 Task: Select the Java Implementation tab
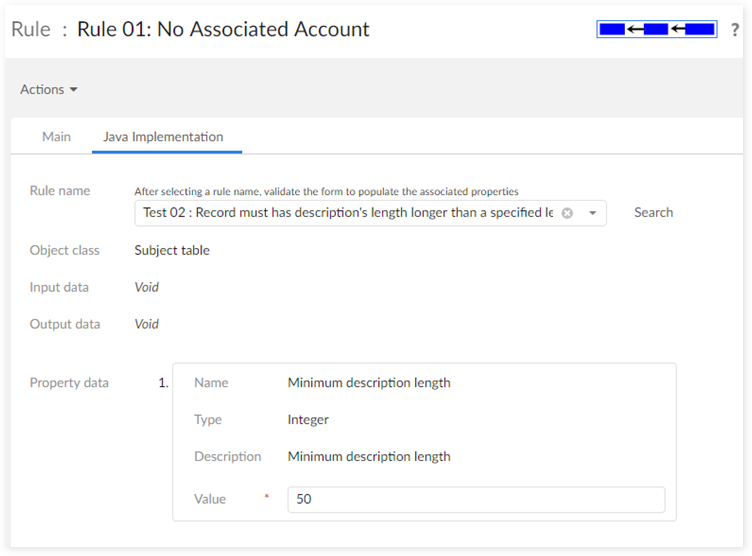[x=163, y=137]
